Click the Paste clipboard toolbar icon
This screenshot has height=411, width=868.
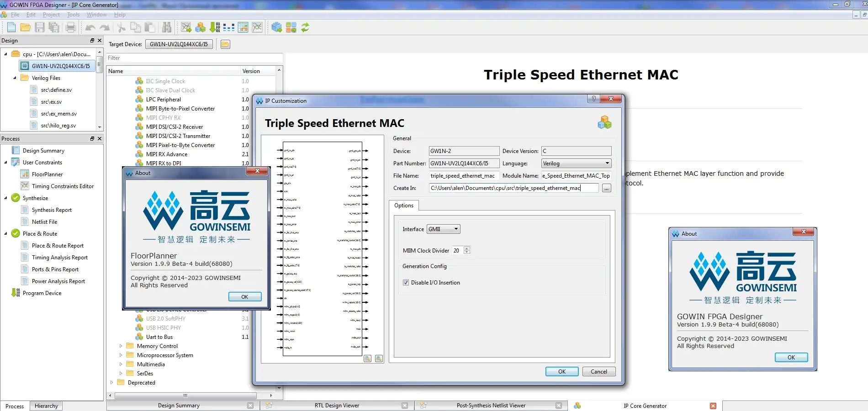click(x=149, y=27)
